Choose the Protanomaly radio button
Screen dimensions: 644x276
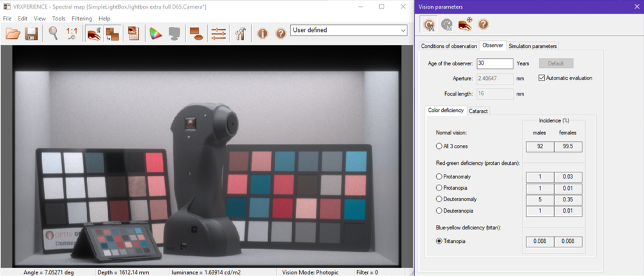(439, 176)
